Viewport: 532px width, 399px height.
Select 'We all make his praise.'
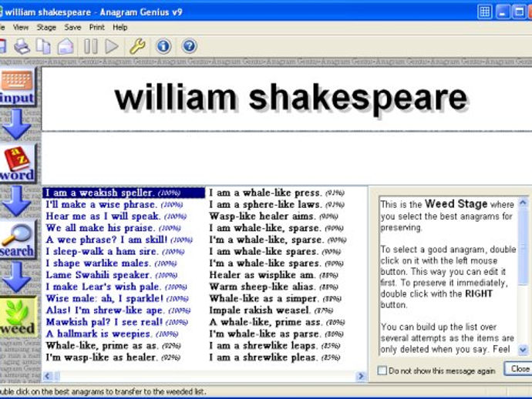coord(113,228)
